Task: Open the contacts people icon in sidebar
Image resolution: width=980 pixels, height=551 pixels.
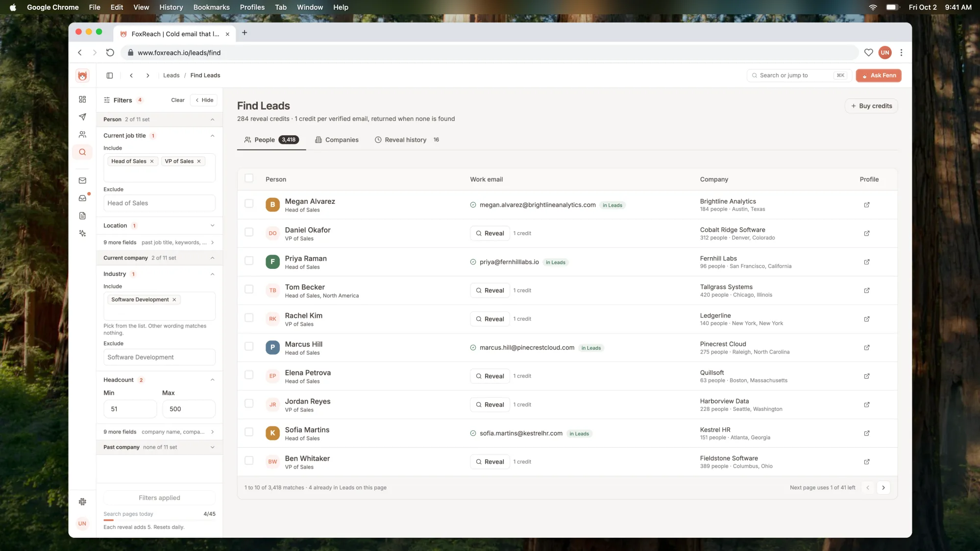Action: (x=82, y=134)
